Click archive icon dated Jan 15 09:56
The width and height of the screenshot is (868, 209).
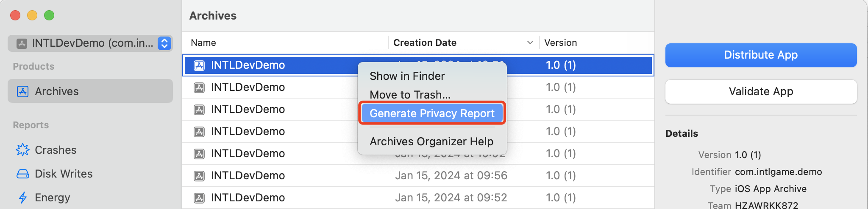(x=199, y=176)
